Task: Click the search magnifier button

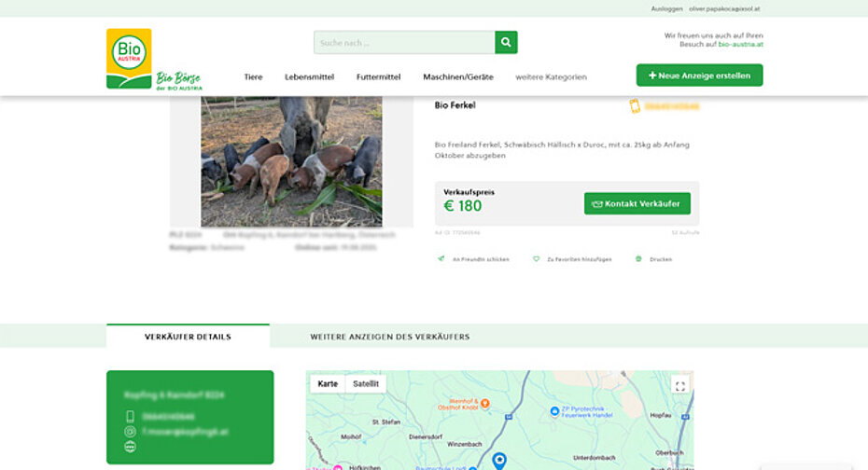Action: (506, 43)
